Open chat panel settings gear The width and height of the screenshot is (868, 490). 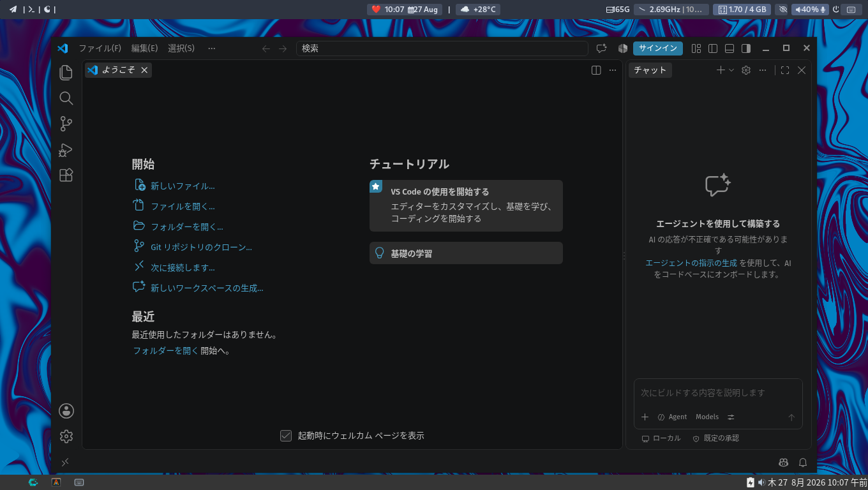pos(746,70)
